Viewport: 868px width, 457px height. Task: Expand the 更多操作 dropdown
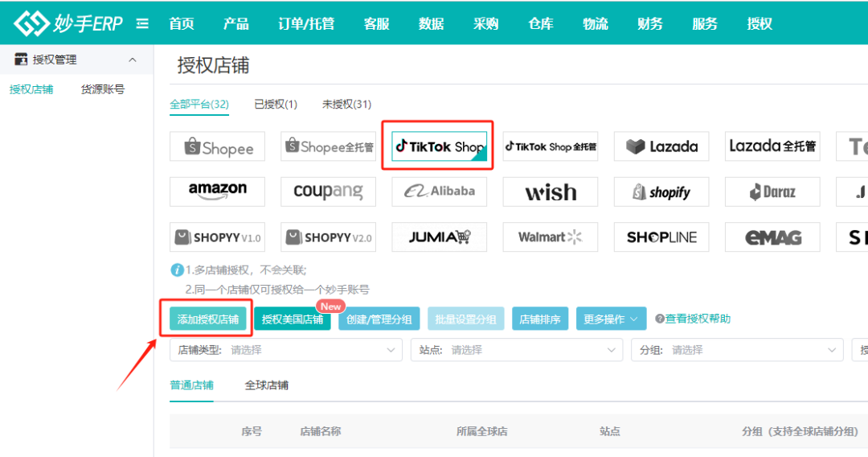pos(611,319)
